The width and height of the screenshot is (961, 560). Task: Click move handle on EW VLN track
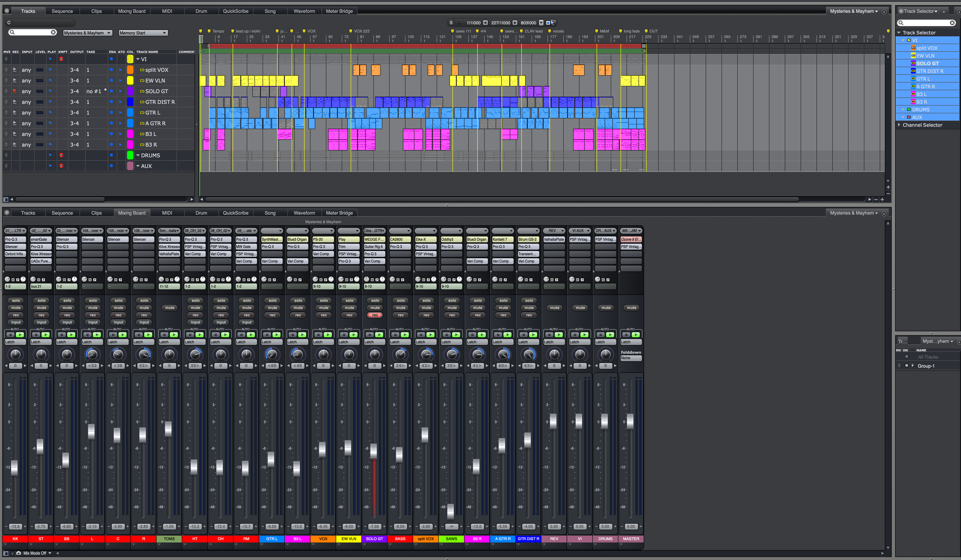[6, 80]
